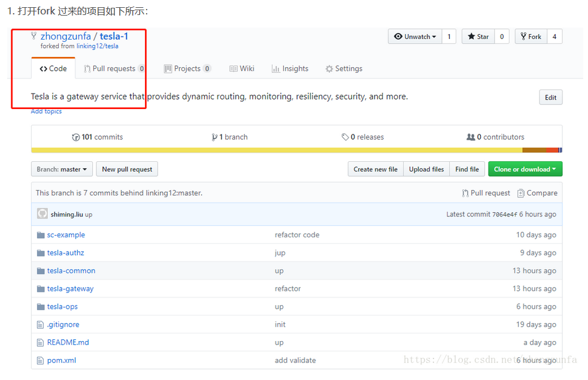Open commit hash 7064e4f
Viewport: 588px width, 380px height.
tap(504, 215)
